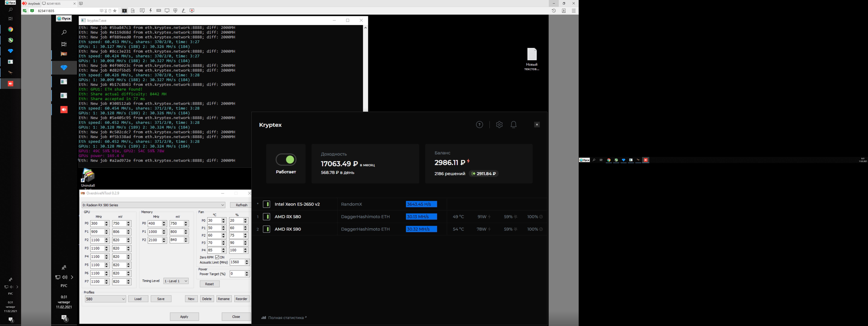Select AnyDesk monitor 1 button
868x326 pixels.
point(124,11)
